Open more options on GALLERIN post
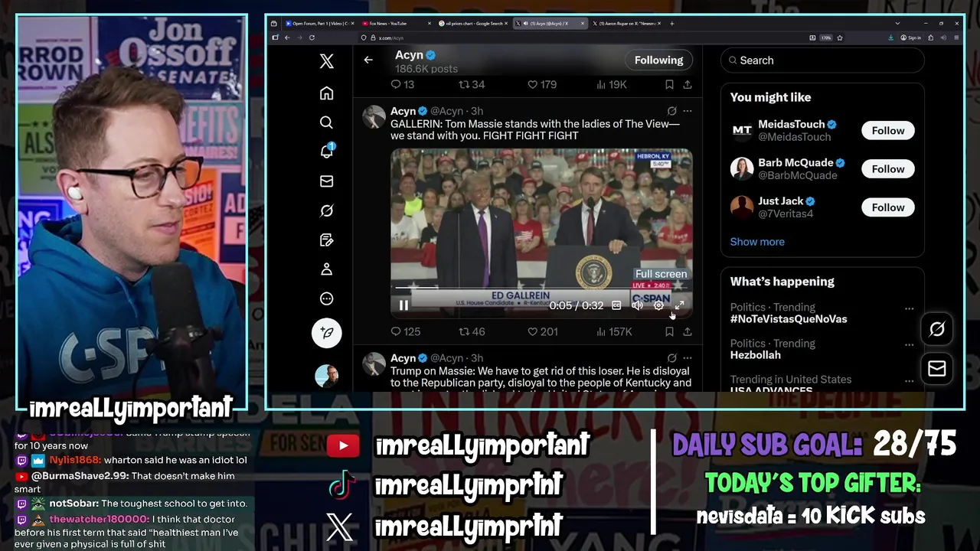 click(688, 111)
